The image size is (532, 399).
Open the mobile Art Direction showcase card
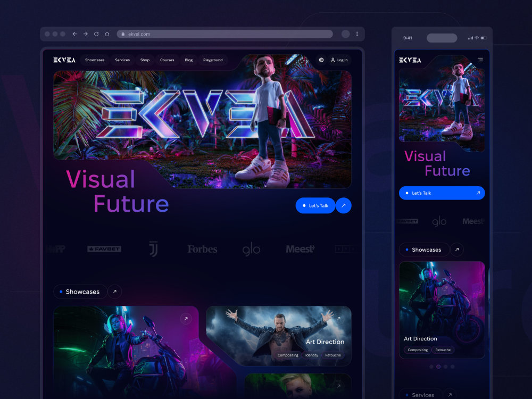tap(442, 310)
